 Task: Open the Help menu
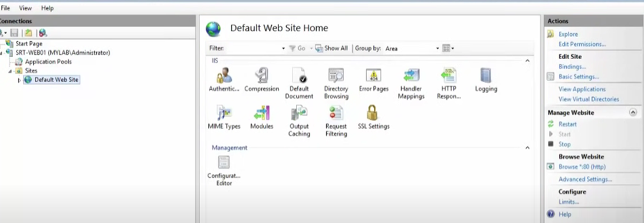[x=47, y=8]
